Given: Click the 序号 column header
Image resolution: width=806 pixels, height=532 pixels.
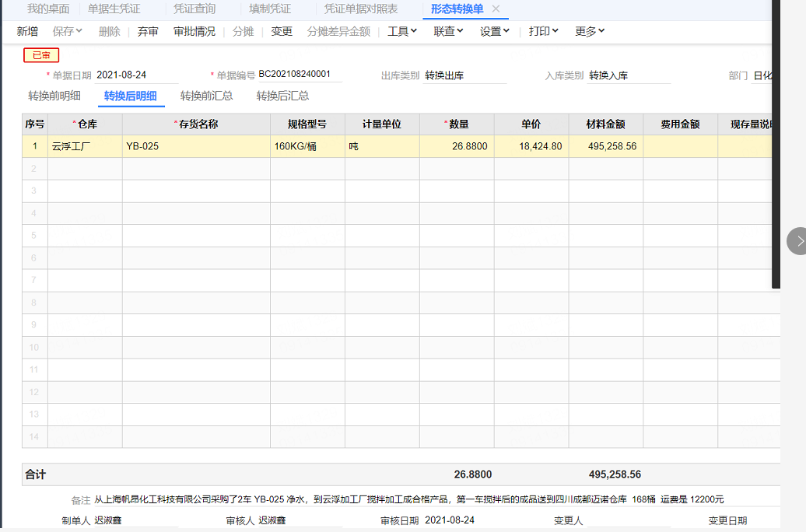Looking at the screenshot, I should [x=35, y=124].
